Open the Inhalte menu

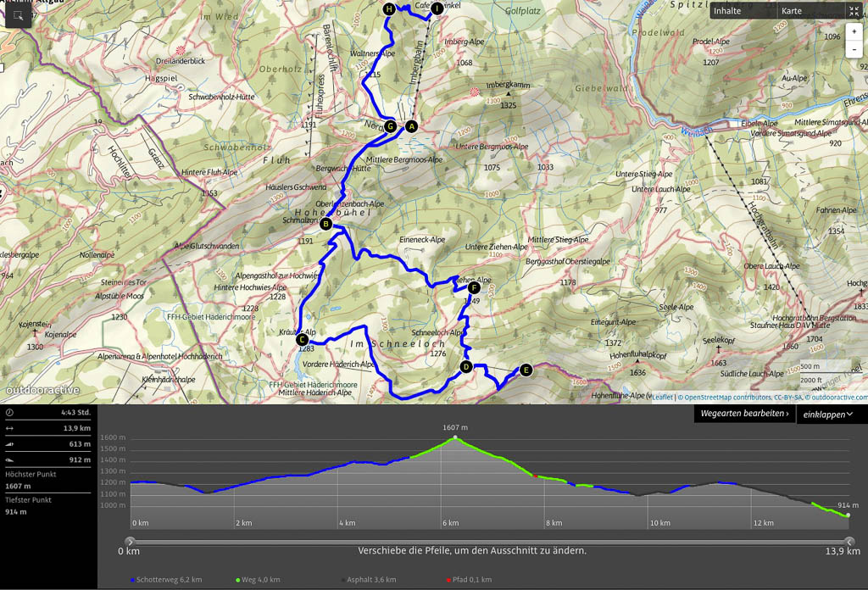(727, 11)
